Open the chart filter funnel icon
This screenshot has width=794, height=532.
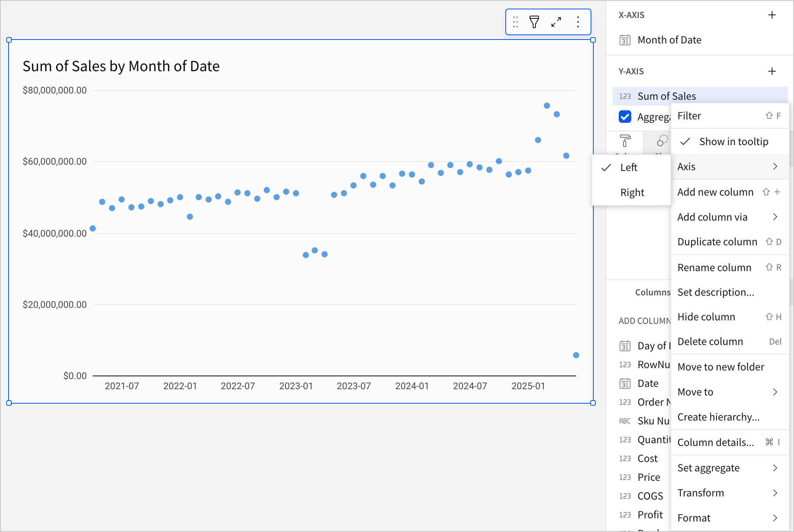[x=534, y=22]
